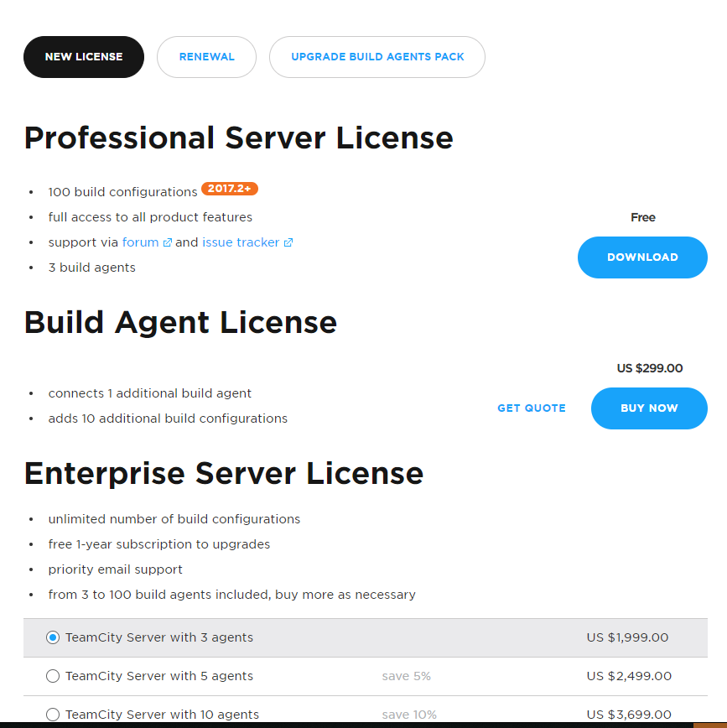Click the 'save 10%' label
The width and height of the screenshot is (727, 728).
point(409,715)
